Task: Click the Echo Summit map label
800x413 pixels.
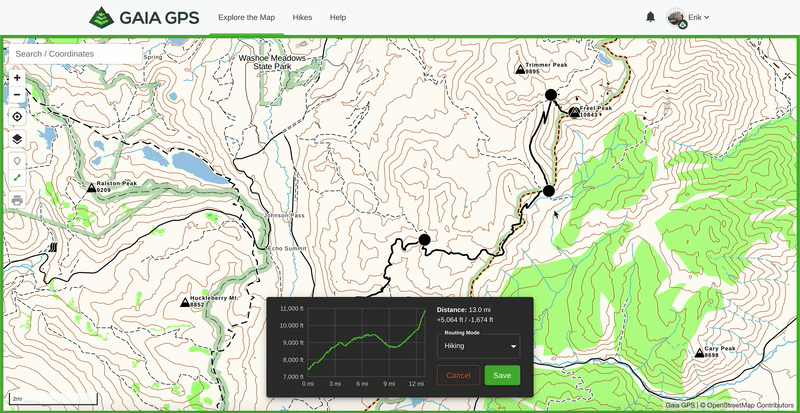Action: (x=286, y=248)
